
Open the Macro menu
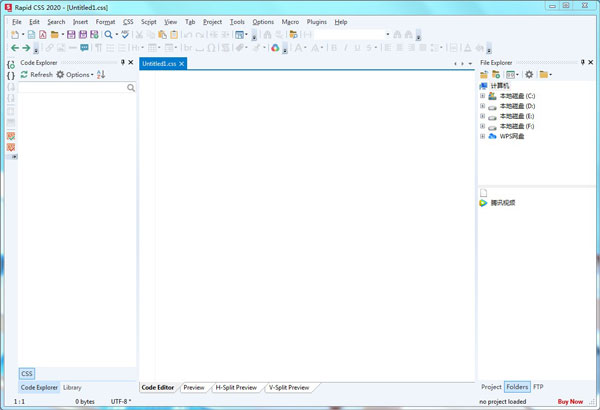(290, 22)
